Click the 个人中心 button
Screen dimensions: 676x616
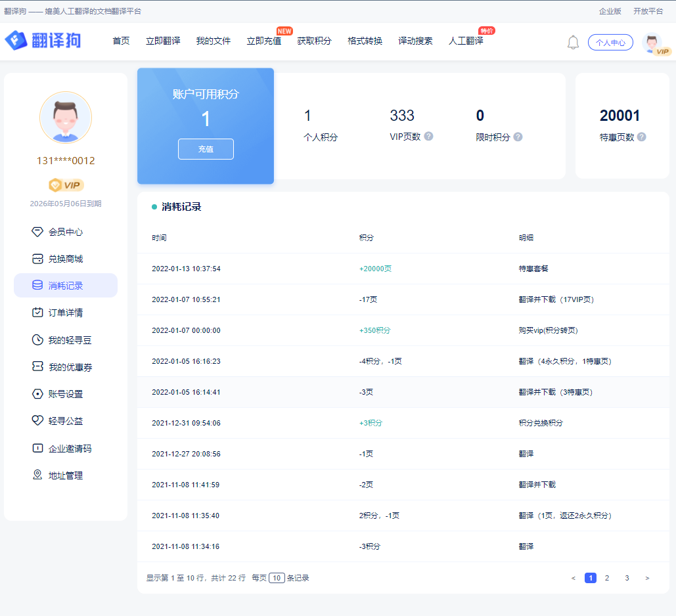[610, 43]
